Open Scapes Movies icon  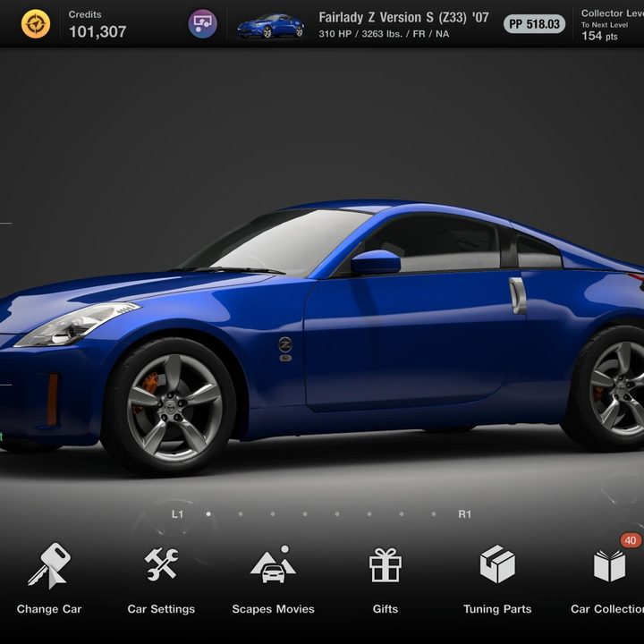pos(273,564)
